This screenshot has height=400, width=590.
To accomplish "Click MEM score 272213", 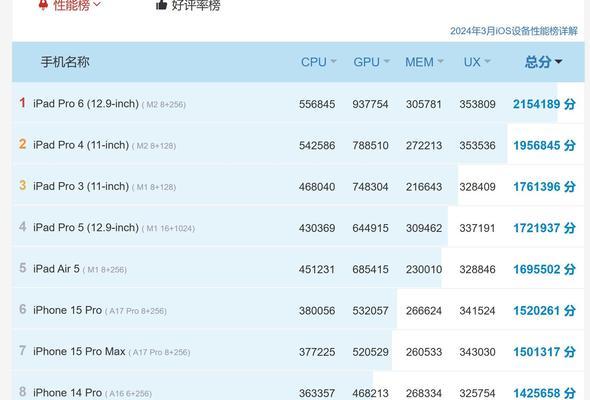I will [x=424, y=146].
